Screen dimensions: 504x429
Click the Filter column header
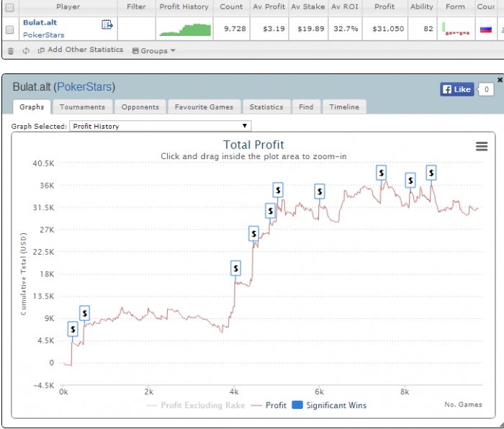coord(136,6)
